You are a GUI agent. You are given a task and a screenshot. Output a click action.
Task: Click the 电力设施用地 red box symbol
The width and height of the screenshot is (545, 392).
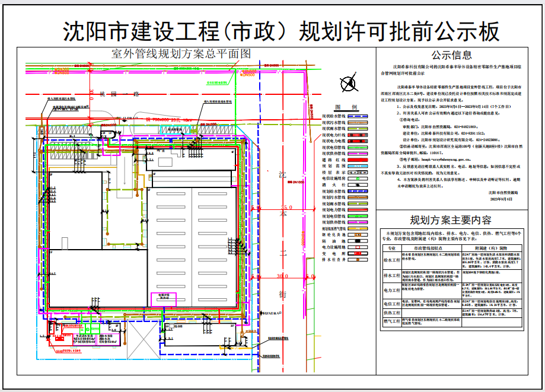(x=358, y=247)
